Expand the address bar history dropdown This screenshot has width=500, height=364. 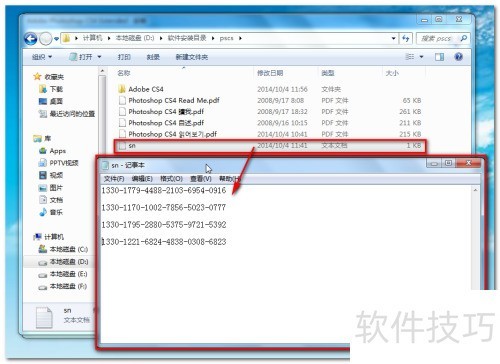(394, 38)
